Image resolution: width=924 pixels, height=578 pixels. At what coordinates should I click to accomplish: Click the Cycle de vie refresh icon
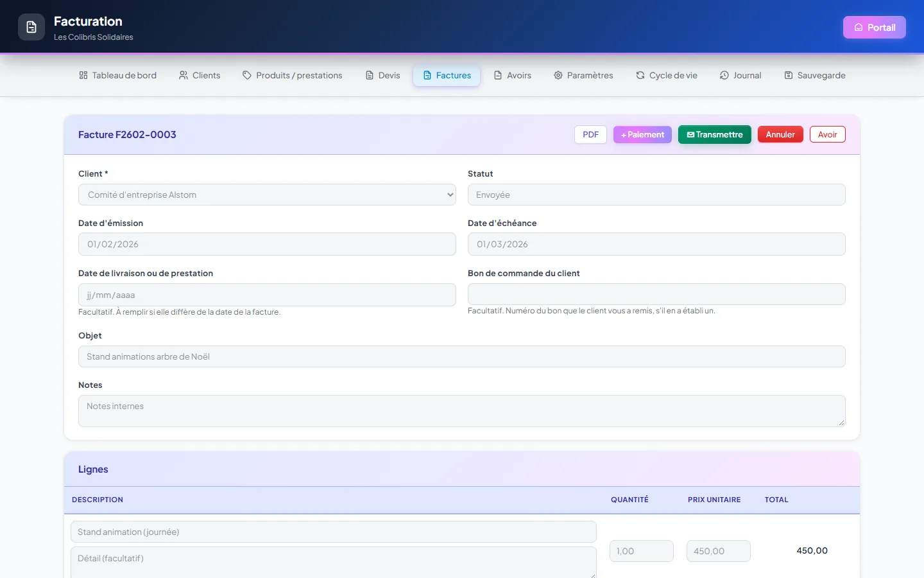pos(640,75)
